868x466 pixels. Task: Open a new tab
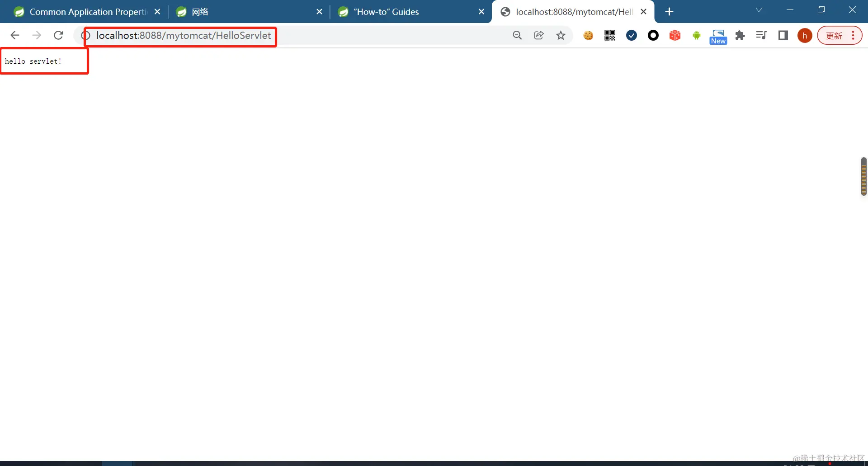[670, 12]
